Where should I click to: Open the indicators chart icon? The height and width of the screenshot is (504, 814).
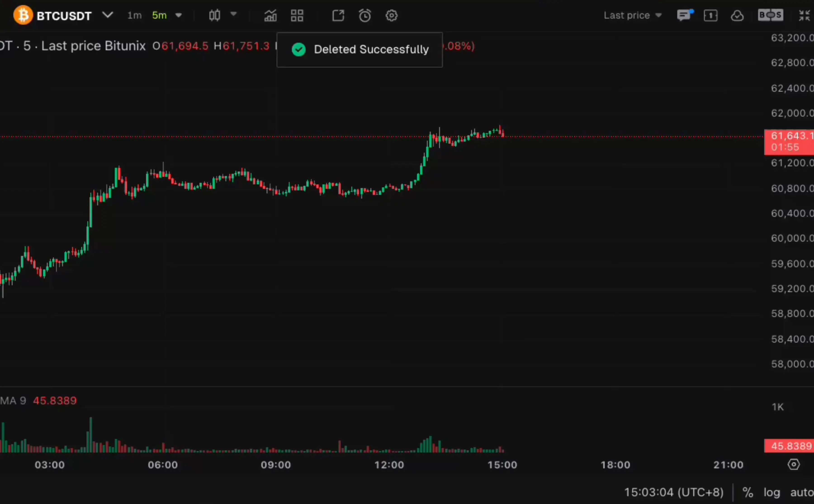click(270, 16)
